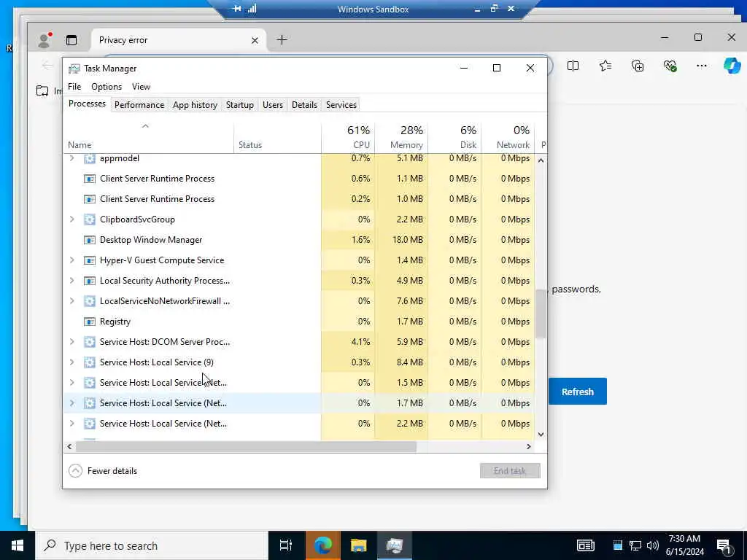Click the Service Host: DCOM Server gear icon

coord(90,342)
